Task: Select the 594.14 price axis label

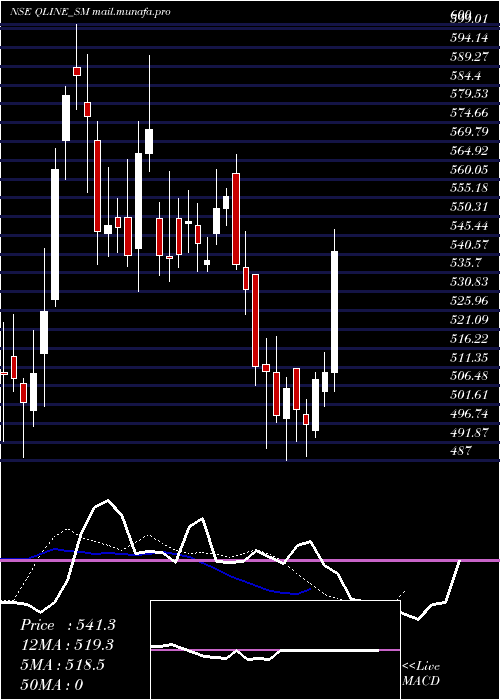Action: 469,38
